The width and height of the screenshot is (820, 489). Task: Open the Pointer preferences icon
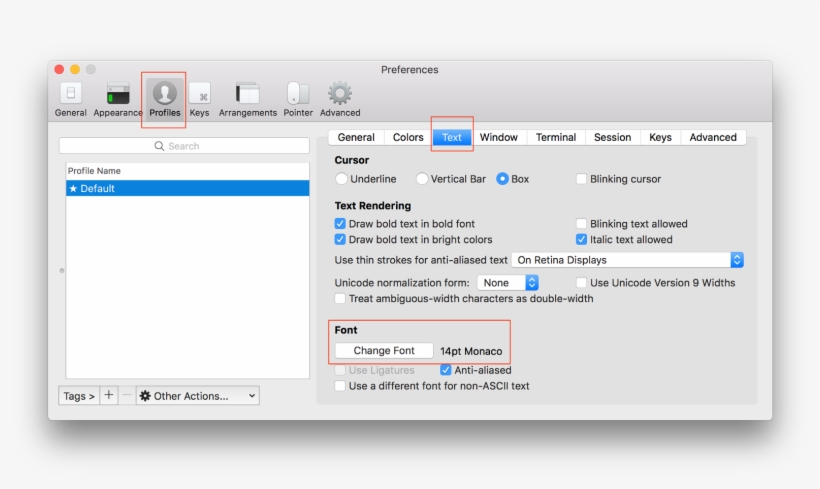coord(298,94)
